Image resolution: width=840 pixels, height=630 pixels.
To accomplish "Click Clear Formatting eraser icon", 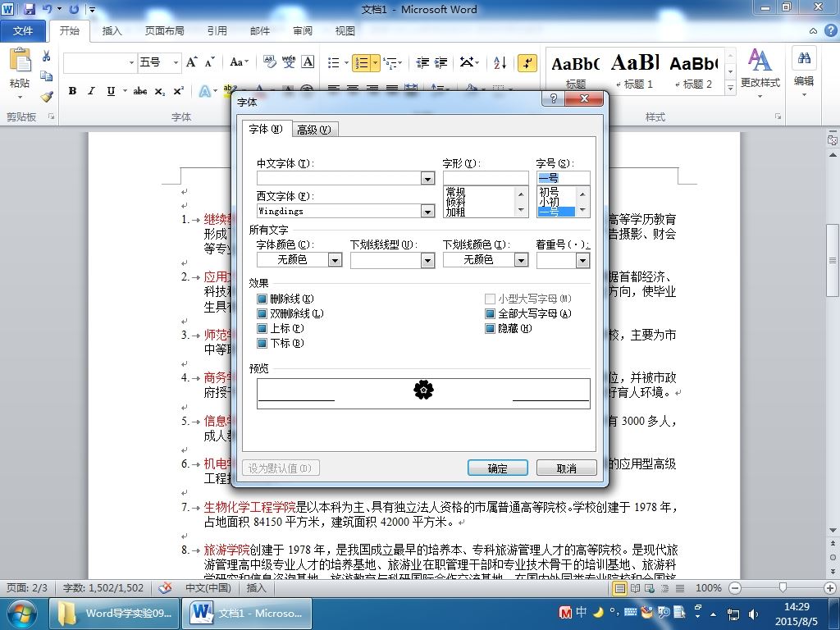I will (269, 62).
